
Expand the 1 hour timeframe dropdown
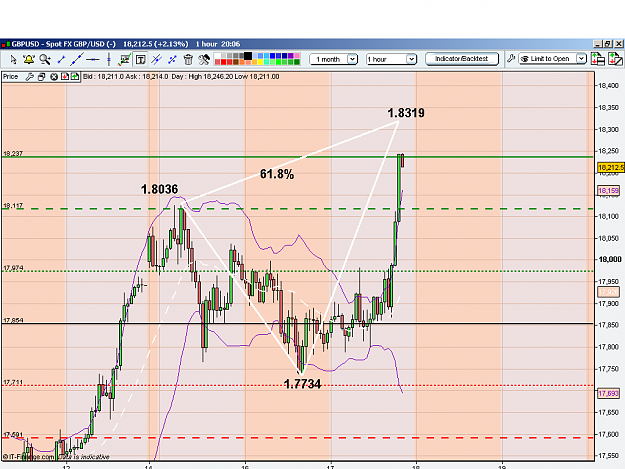411,59
